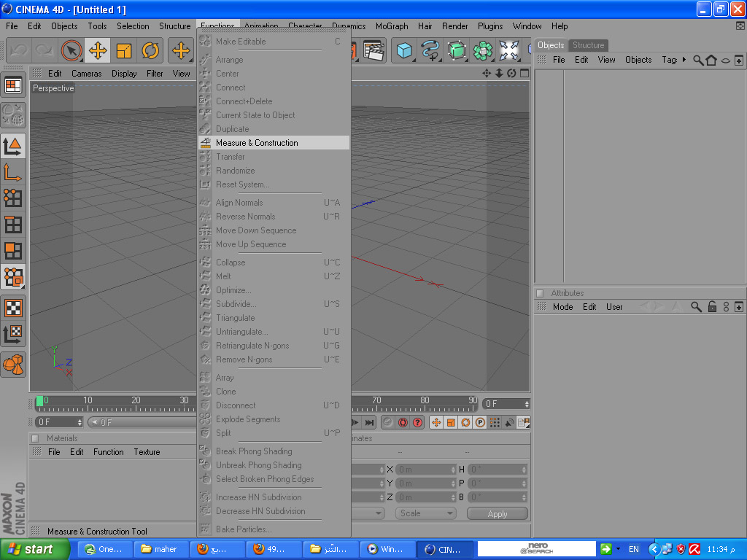Toggle Scale keyframe recording
The width and height of the screenshot is (747, 560).
click(451, 422)
